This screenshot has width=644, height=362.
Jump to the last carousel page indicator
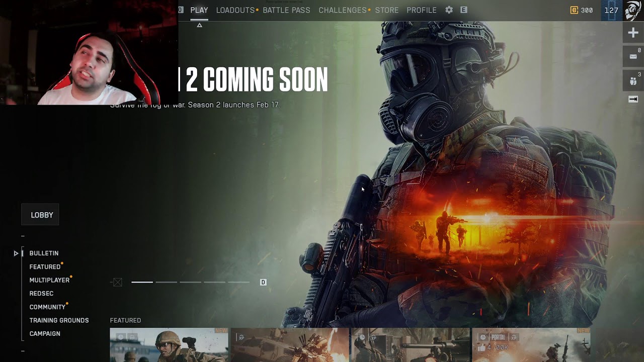(238, 282)
